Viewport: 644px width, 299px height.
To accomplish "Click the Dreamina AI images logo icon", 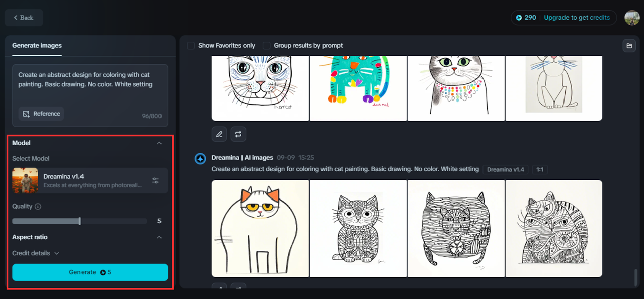I will [x=200, y=159].
